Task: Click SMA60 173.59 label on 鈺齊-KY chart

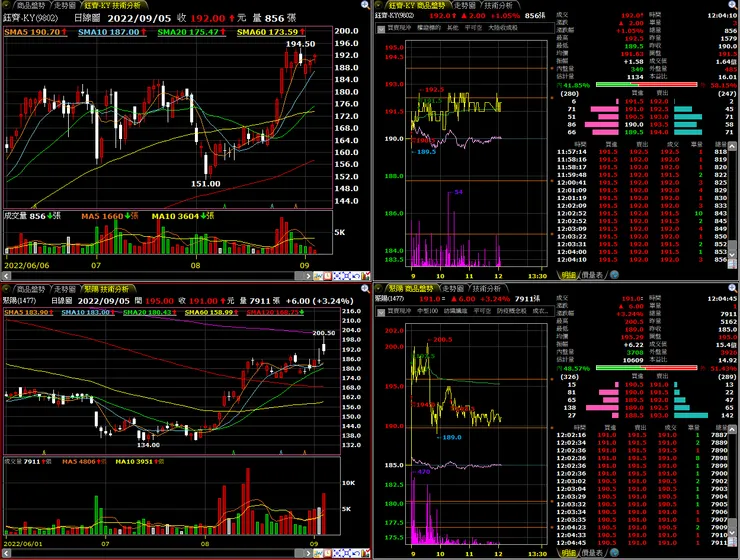Action: pyautogui.click(x=271, y=32)
